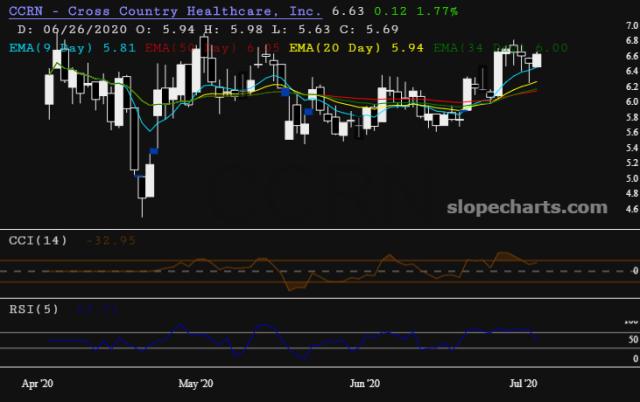Click the CCI(14) indicator label
Screen dimensions: 640x402
pyautogui.click(x=38, y=240)
